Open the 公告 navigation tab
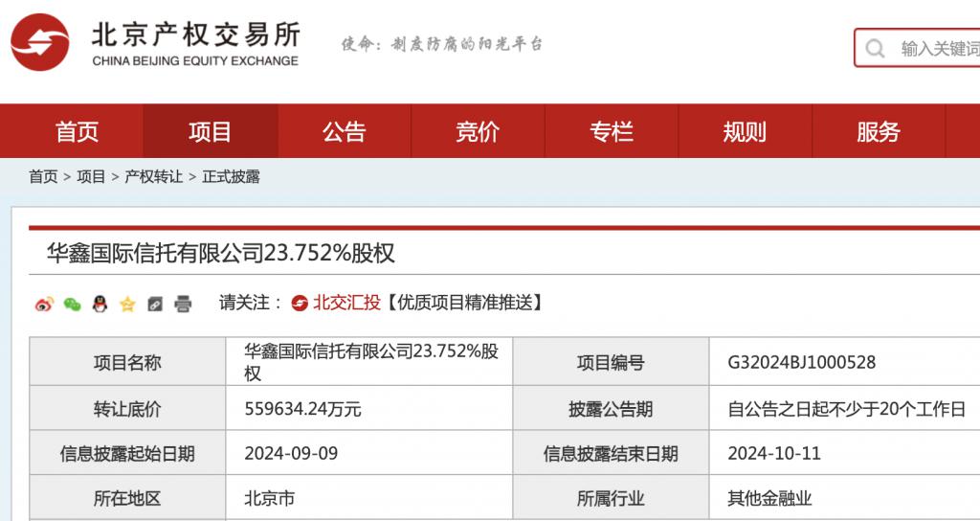 345,131
